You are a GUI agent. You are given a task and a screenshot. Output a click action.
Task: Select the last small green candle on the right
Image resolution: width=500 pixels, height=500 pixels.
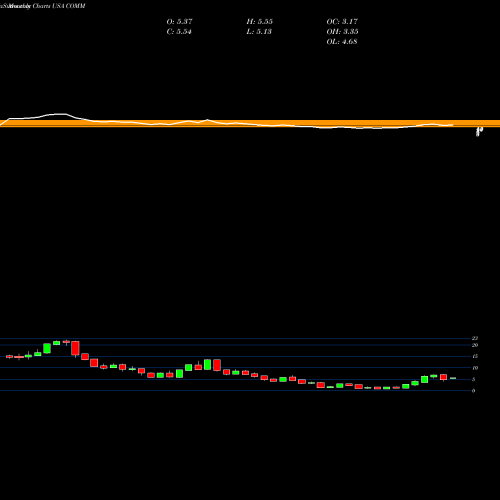[x=453, y=378]
